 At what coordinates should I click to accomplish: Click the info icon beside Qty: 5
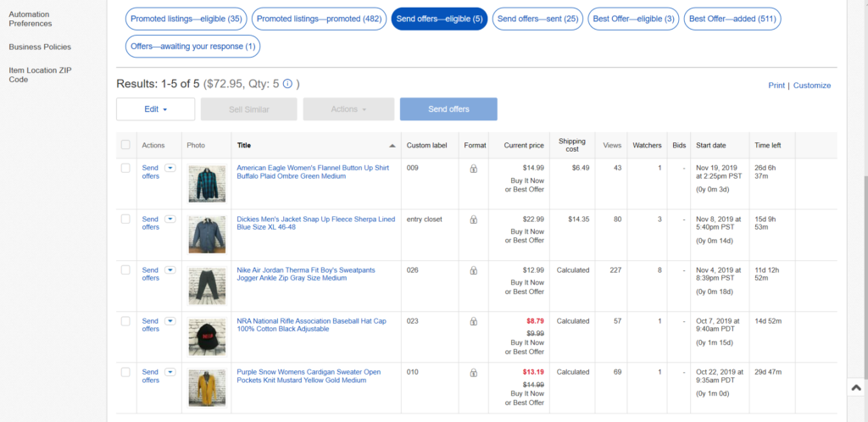pos(287,84)
